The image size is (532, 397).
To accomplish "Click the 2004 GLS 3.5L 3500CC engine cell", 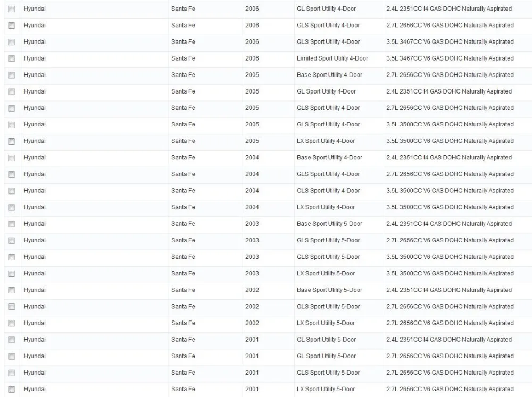I will tap(458, 191).
